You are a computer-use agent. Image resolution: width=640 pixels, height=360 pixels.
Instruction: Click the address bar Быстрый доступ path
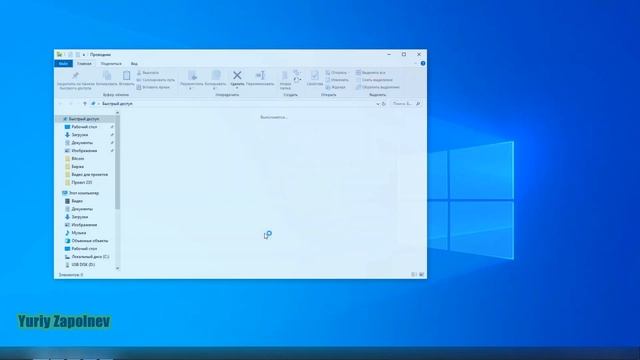(117, 104)
